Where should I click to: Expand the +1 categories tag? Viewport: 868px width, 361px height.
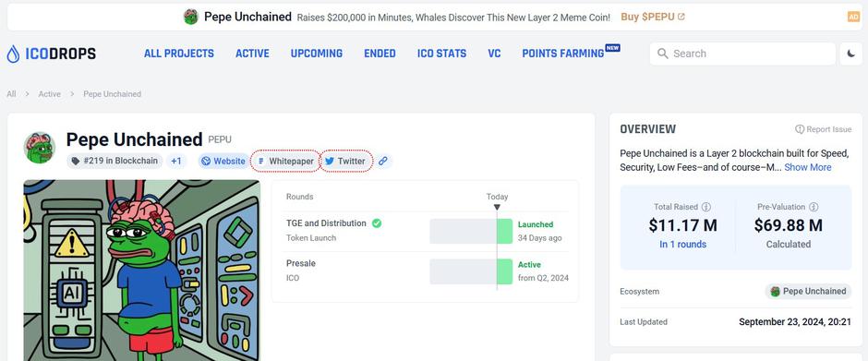pos(176,162)
